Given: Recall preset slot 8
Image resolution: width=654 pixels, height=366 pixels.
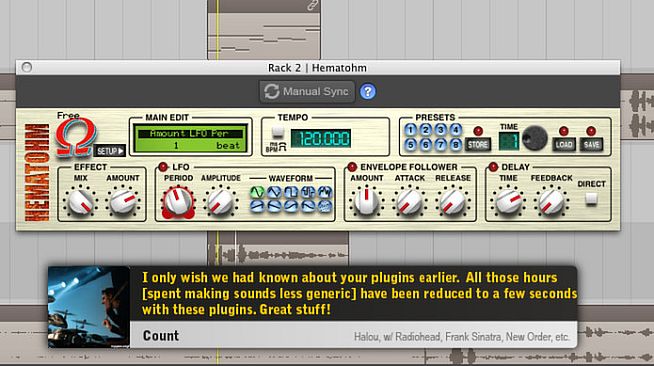Looking at the screenshot, I should point(455,145).
